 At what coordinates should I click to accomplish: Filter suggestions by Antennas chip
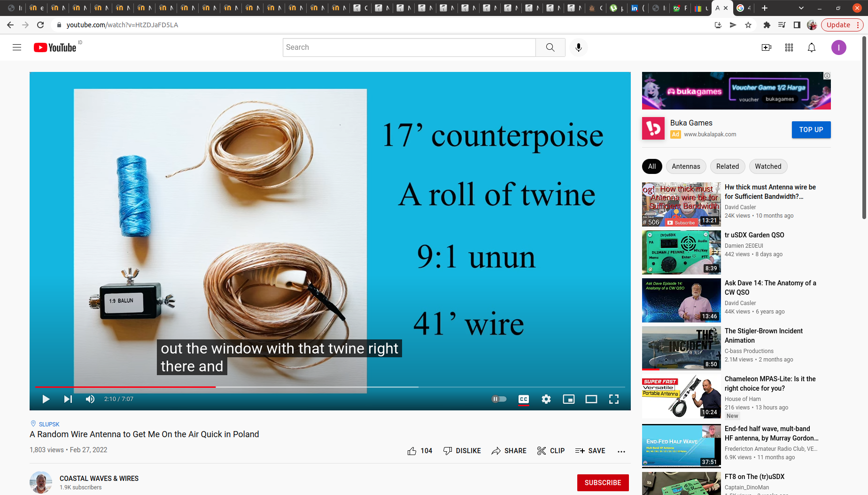tap(686, 166)
